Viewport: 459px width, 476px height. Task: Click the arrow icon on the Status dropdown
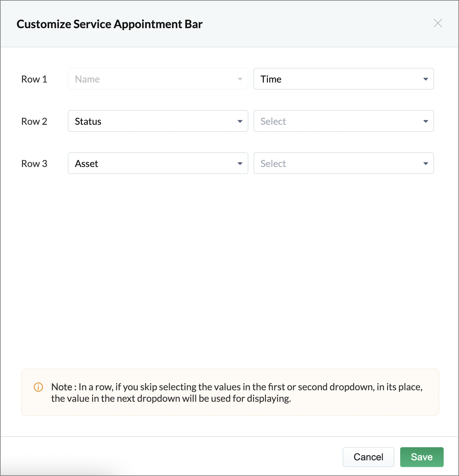(x=240, y=121)
